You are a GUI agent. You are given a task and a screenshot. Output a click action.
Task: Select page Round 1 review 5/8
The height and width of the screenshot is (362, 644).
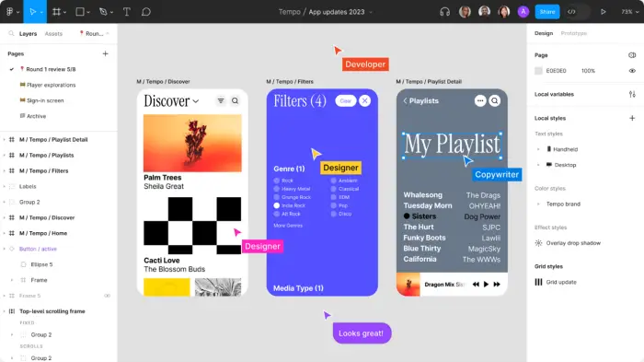click(x=51, y=69)
